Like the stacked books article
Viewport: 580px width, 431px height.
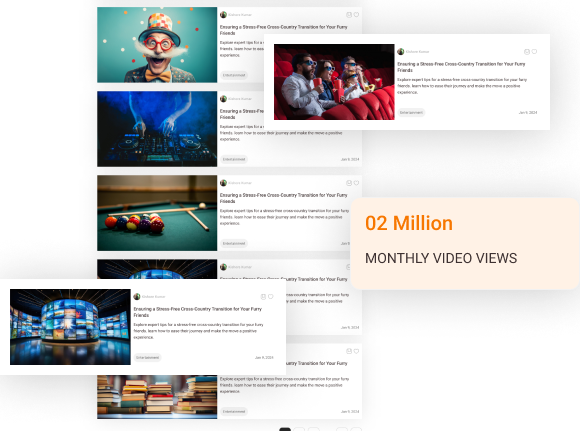click(356, 351)
